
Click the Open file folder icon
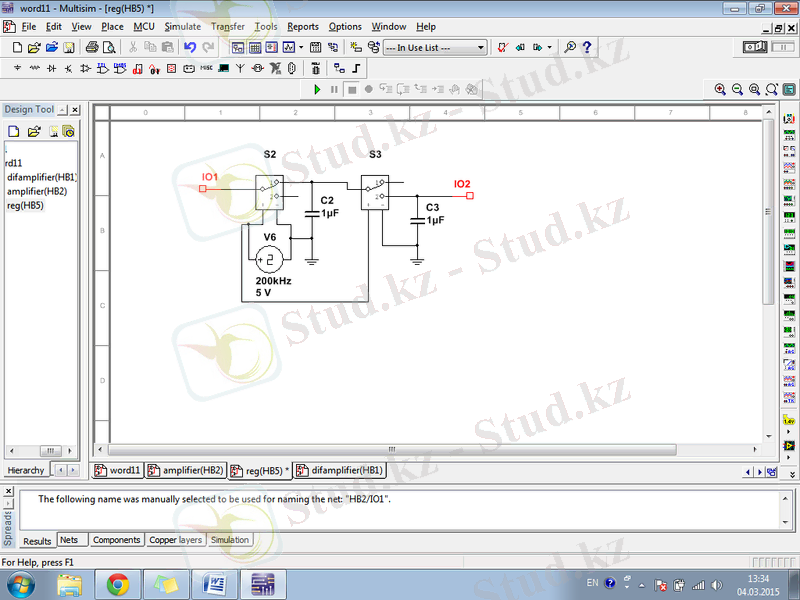(34, 47)
